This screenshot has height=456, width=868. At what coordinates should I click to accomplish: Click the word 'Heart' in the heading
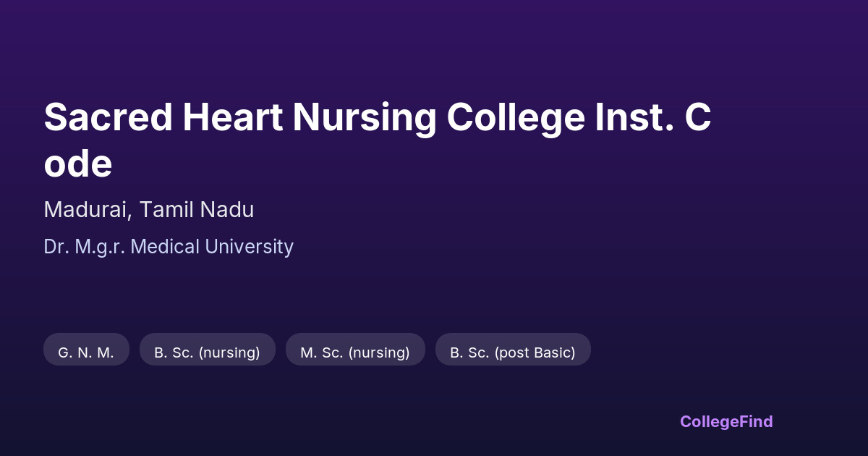click(x=233, y=117)
